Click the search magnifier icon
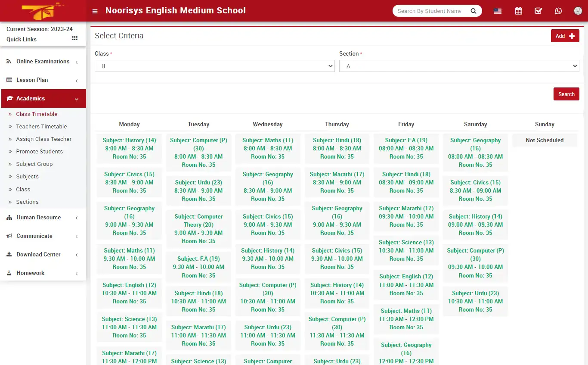 [x=473, y=10]
